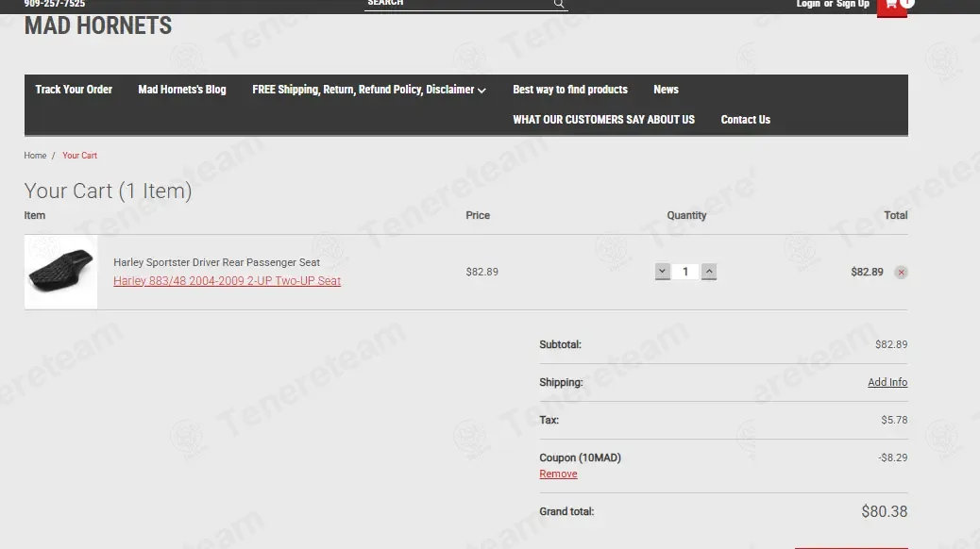Expand FREE Shipping, Return, Refund Policy menu
The image size is (980, 549).
[x=369, y=90]
